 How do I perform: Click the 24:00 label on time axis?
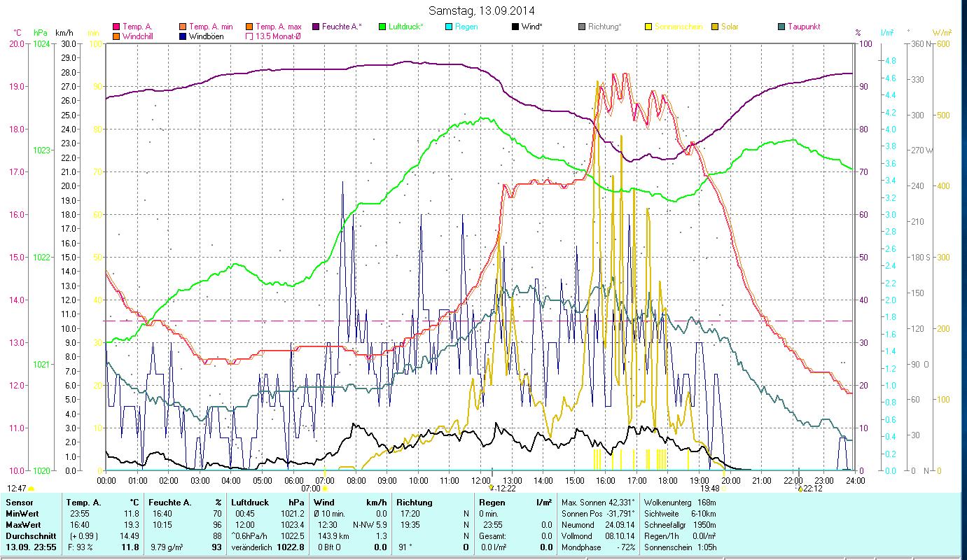point(856,480)
